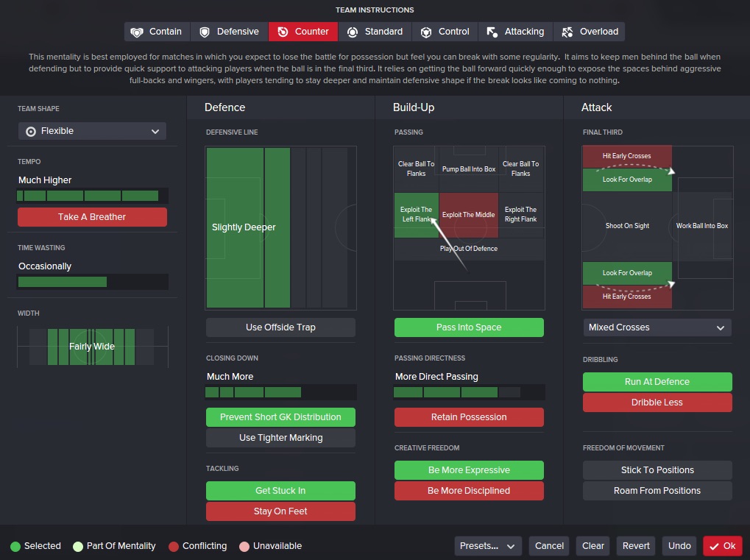Open the Team Shape Flexible dropdown
The width and height of the screenshot is (750, 560).
[92, 131]
